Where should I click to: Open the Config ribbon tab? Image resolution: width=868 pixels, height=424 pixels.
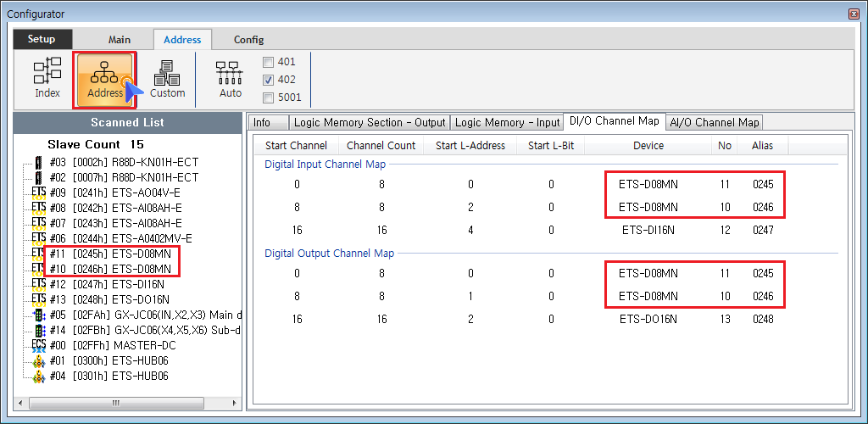248,40
